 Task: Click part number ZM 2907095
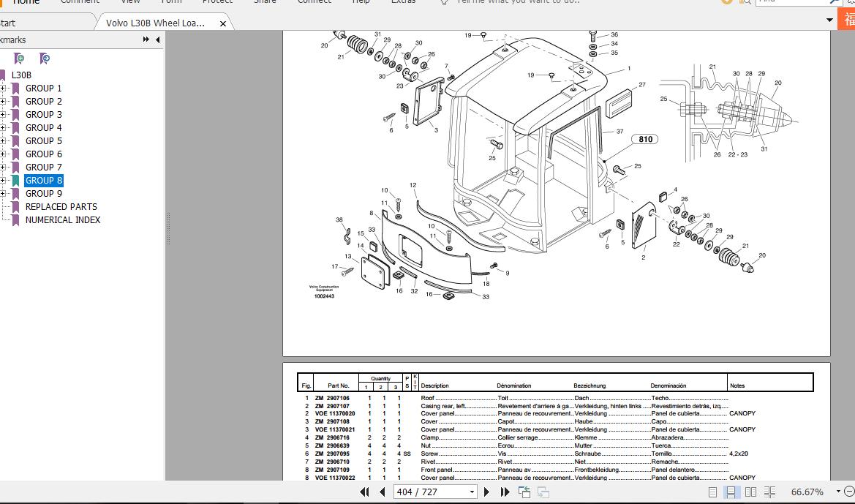[x=332, y=454]
